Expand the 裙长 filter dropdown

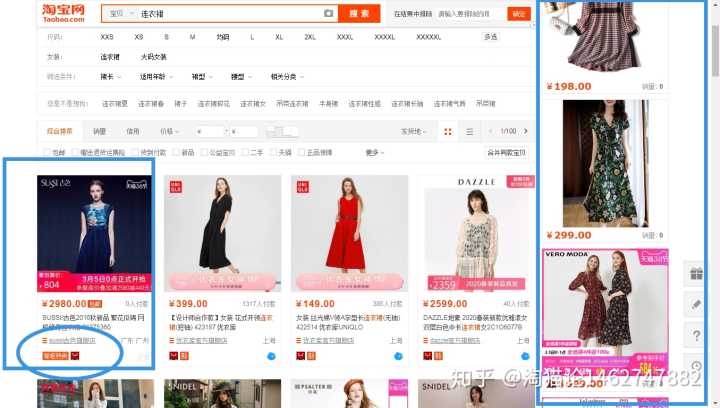[111, 77]
